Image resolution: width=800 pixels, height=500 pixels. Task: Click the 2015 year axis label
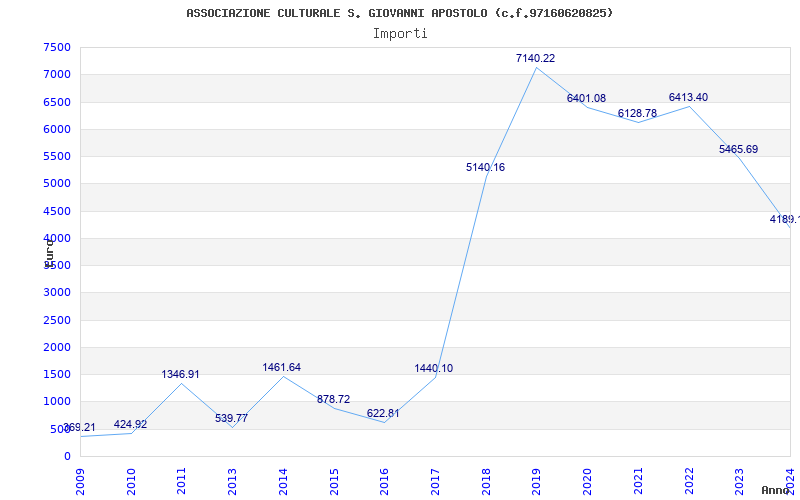334,481
